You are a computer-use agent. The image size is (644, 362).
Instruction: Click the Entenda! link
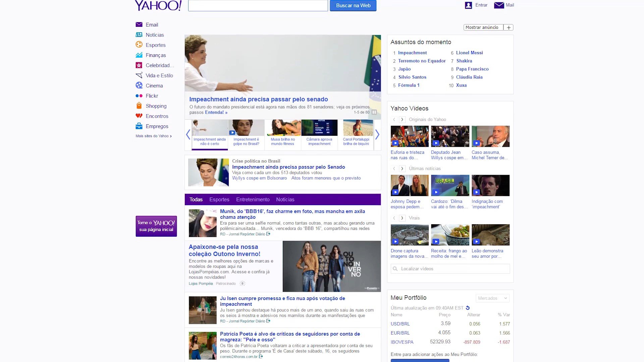pyautogui.click(x=216, y=112)
